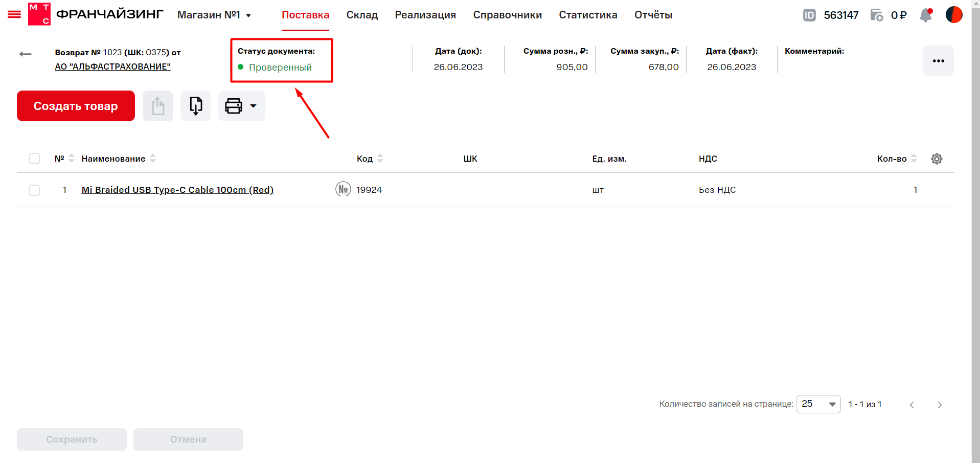The width and height of the screenshot is (980, 463).
Task: Check the Mi Braided cable row checkbox
Action: pyautogui.click(x=34, y=190)
